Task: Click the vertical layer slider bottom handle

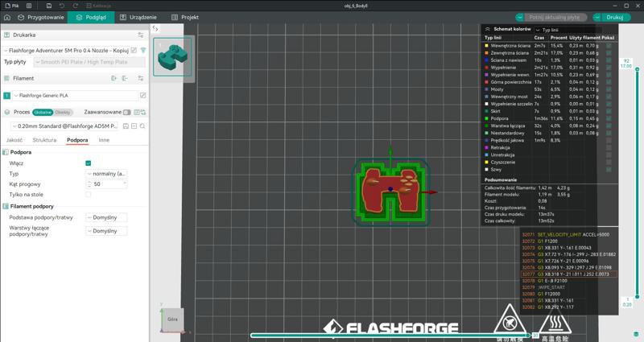Action: 638,296
